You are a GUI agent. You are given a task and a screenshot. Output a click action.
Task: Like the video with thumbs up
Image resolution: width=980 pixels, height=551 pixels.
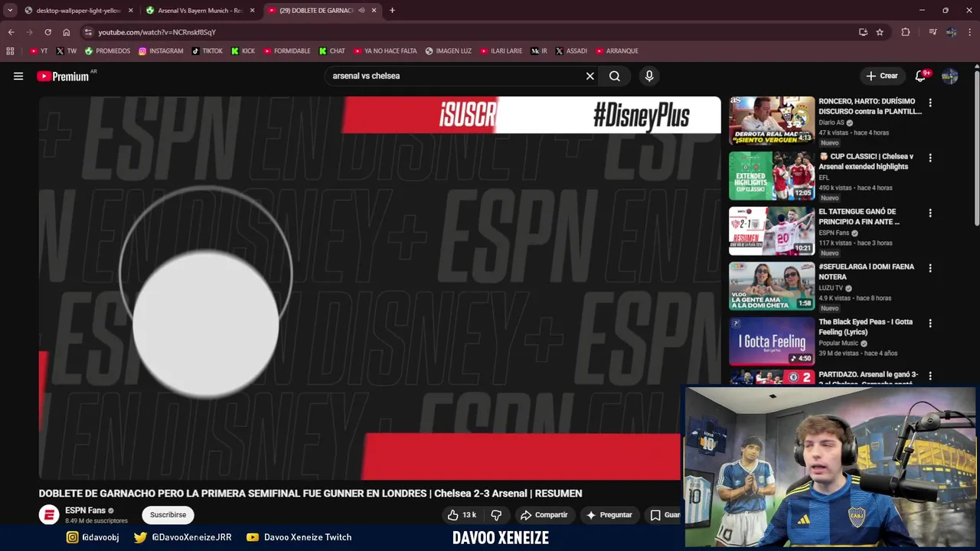pos(462,515)
